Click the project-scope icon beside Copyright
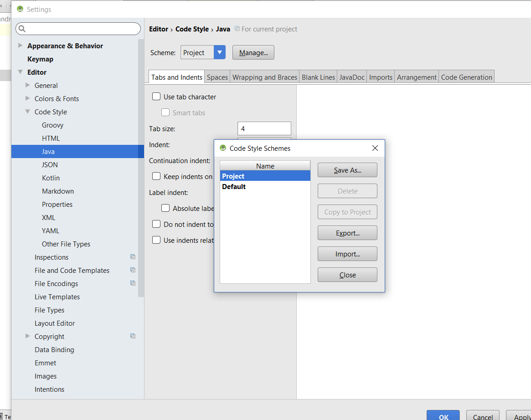This screenshot has width=531, height=420. tap(133, 336)
